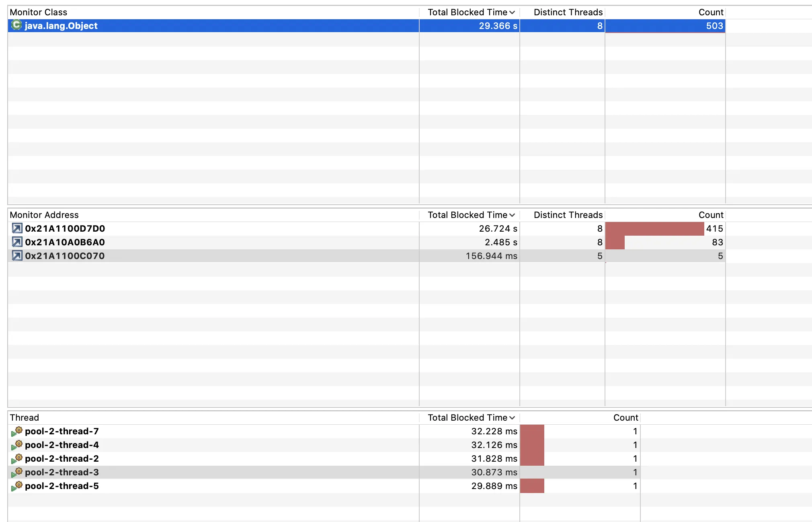This screenshot has height=522, width=812.
Task: Click the Monitor Class column header
Action: (39, 12)
